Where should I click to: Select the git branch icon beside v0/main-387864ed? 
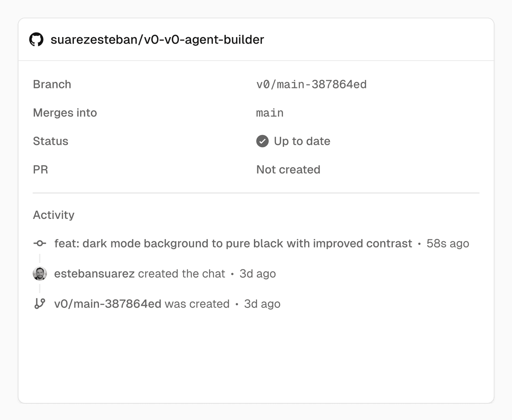coord(40,303)
